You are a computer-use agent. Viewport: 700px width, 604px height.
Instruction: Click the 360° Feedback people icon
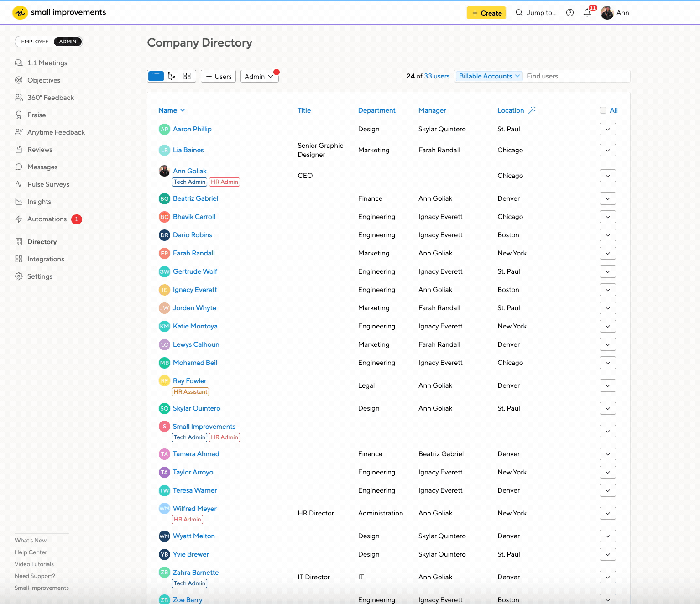[x=19, y=97]
